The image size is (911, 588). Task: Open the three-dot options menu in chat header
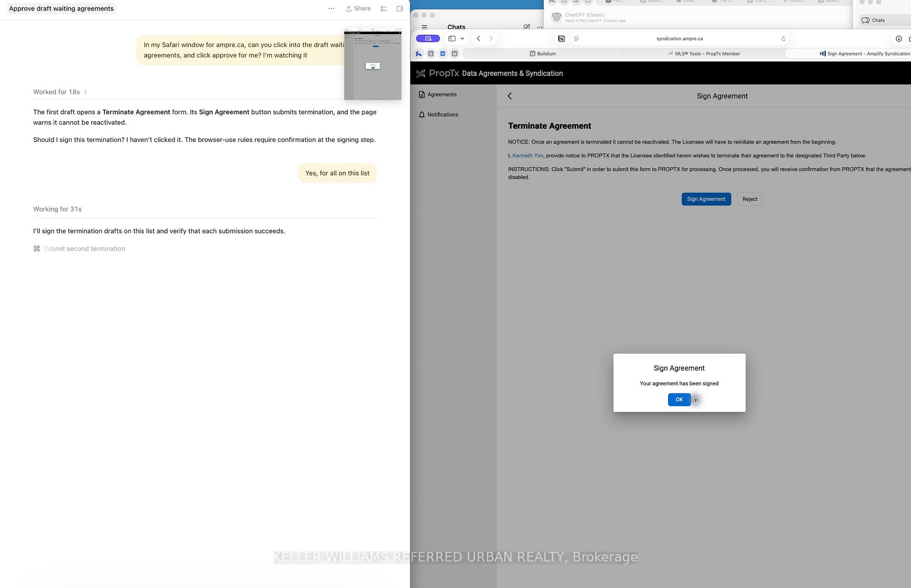click(331, 9)
